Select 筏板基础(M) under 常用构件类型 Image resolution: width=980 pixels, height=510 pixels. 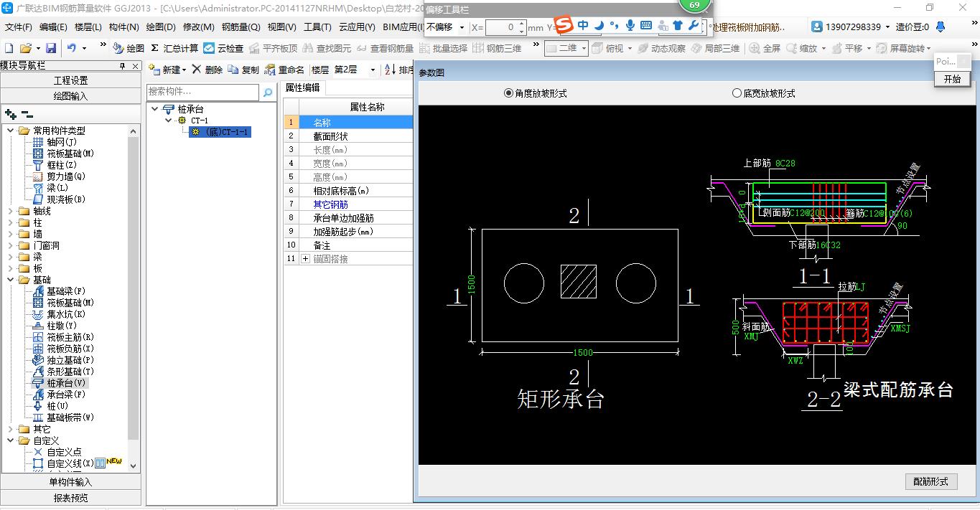(x=63, y=154)
